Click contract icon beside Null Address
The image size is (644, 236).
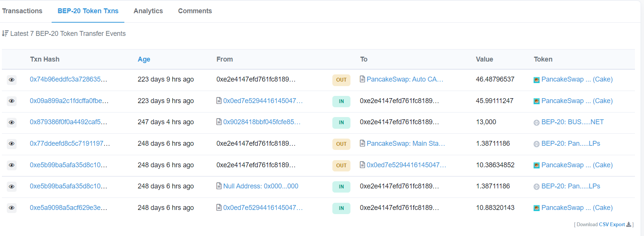[x=219, y=186]
